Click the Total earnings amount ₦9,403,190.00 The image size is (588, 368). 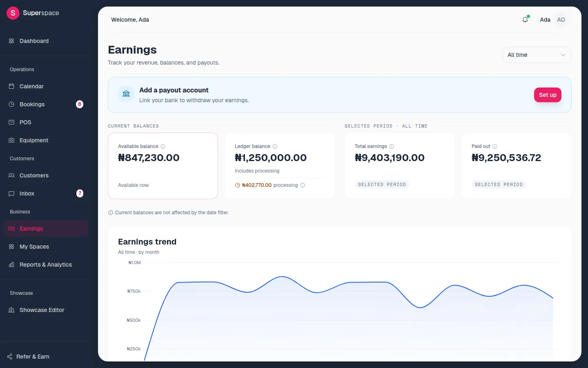click(x=390, y=158)
